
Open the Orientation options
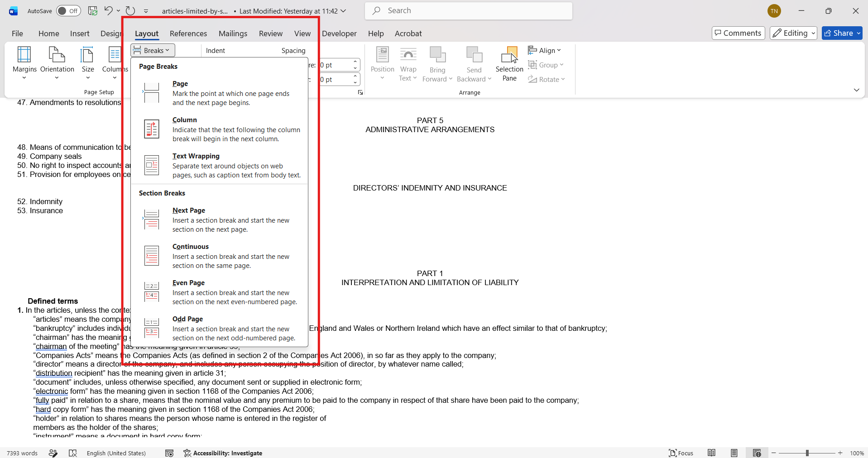57,63
